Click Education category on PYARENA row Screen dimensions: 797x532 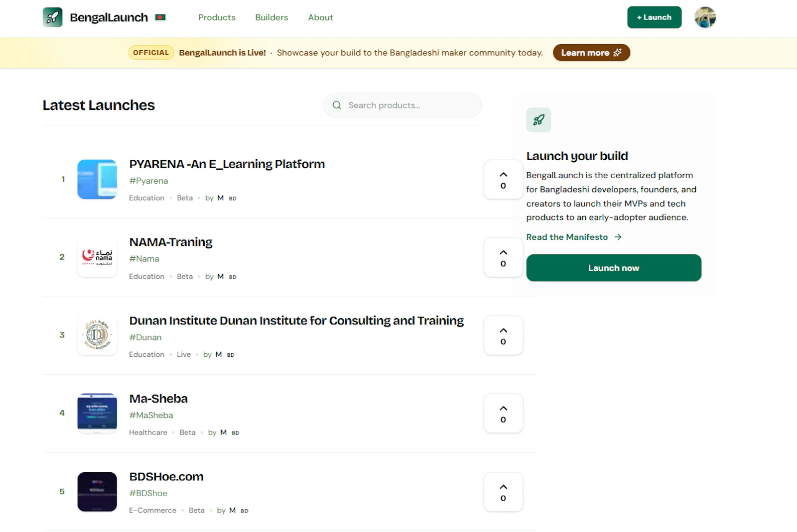pos(146,198)
